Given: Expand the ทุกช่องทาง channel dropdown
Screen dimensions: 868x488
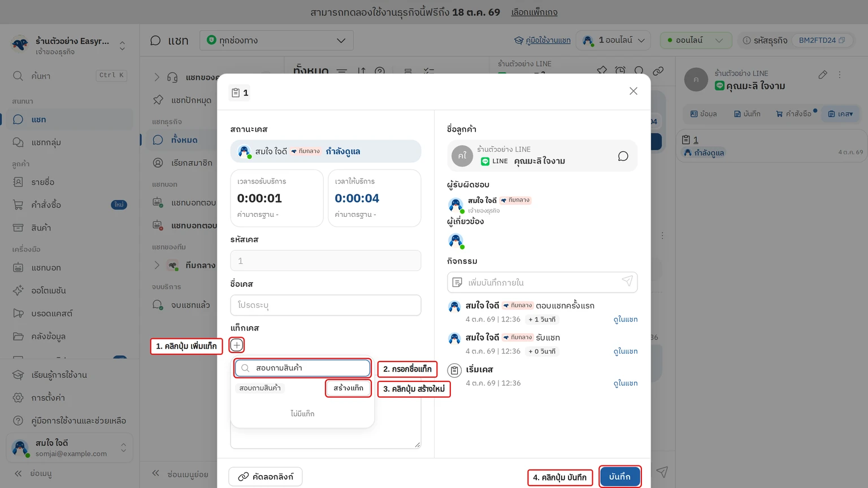Looking at the screenshot, I should tap(277, 40).
